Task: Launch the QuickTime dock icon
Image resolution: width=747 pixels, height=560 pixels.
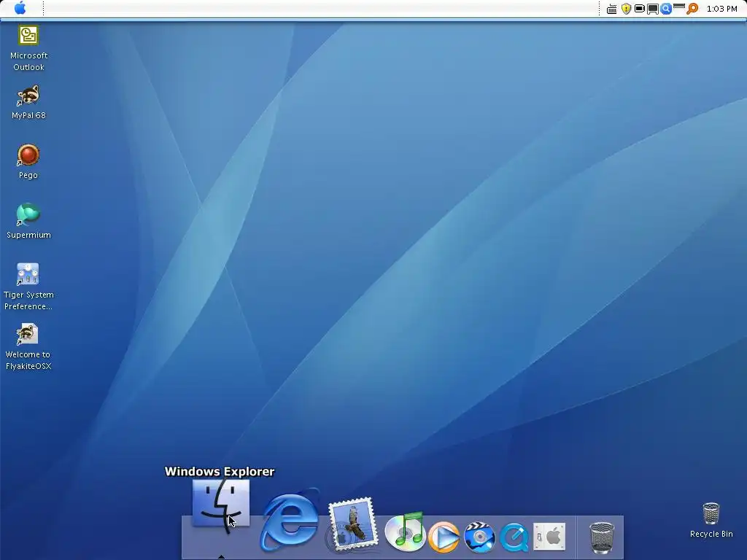Action: [514, 537]
